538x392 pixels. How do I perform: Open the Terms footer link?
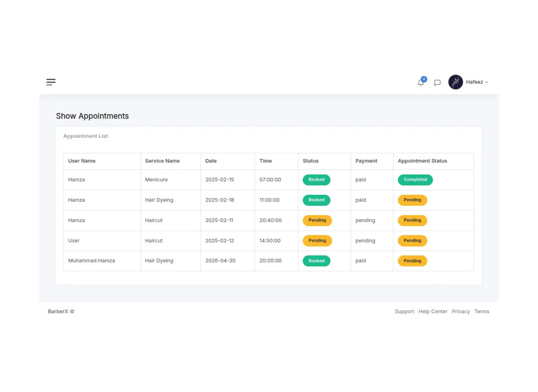pos(482,312)
